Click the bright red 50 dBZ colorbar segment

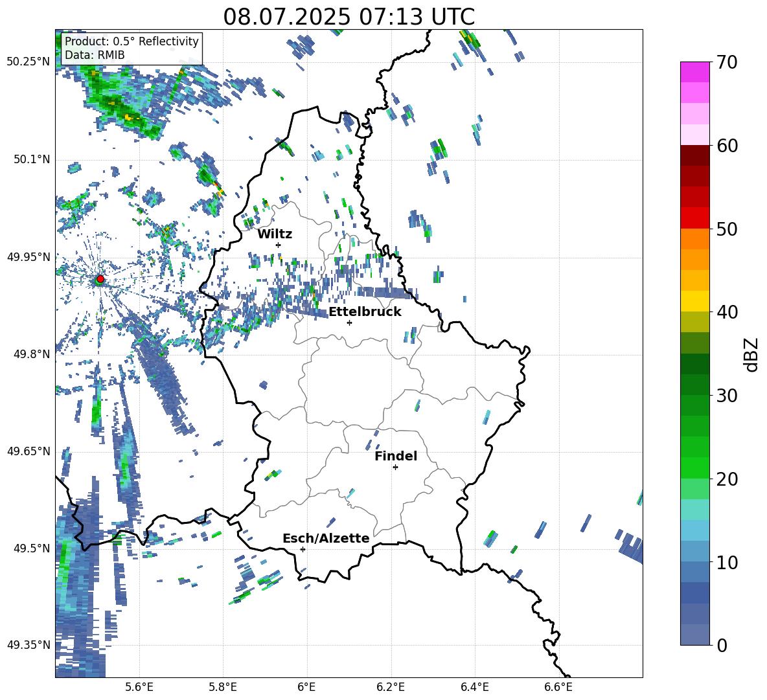[694, 218]
